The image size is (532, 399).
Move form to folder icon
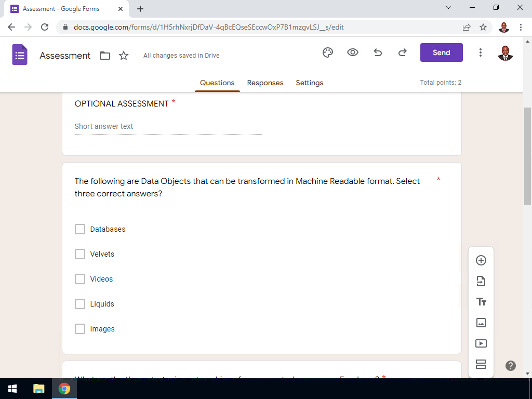point(105,56)
